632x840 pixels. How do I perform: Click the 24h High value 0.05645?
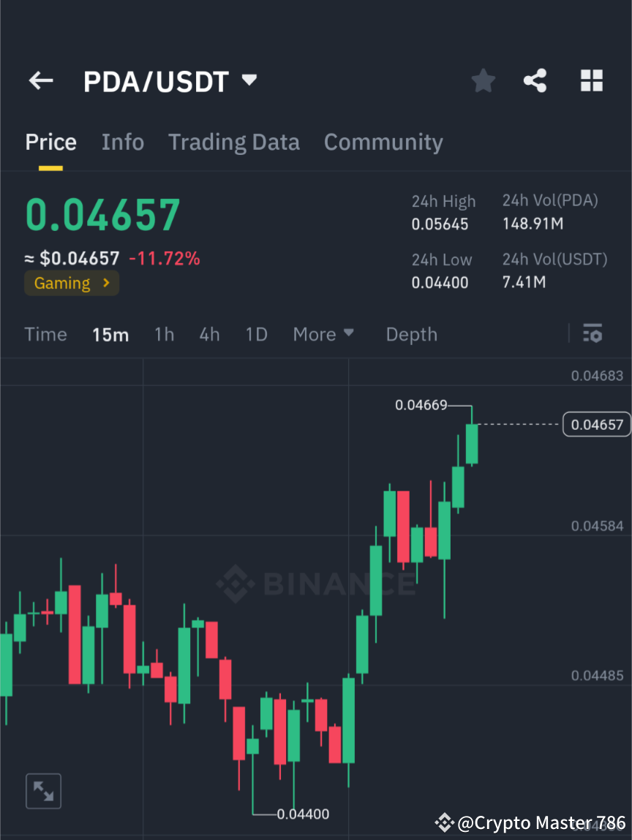(440, 224)
